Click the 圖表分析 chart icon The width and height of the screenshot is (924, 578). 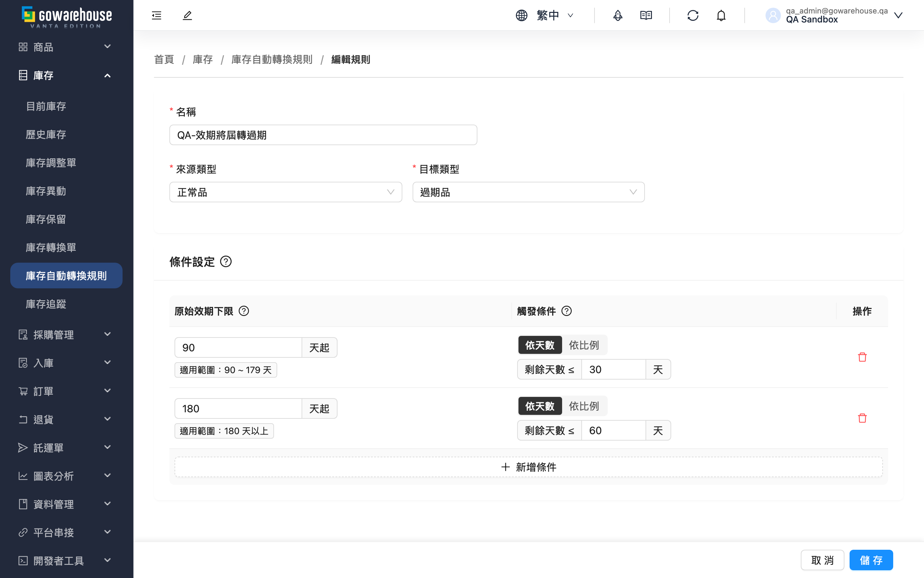tap(23, 476)
